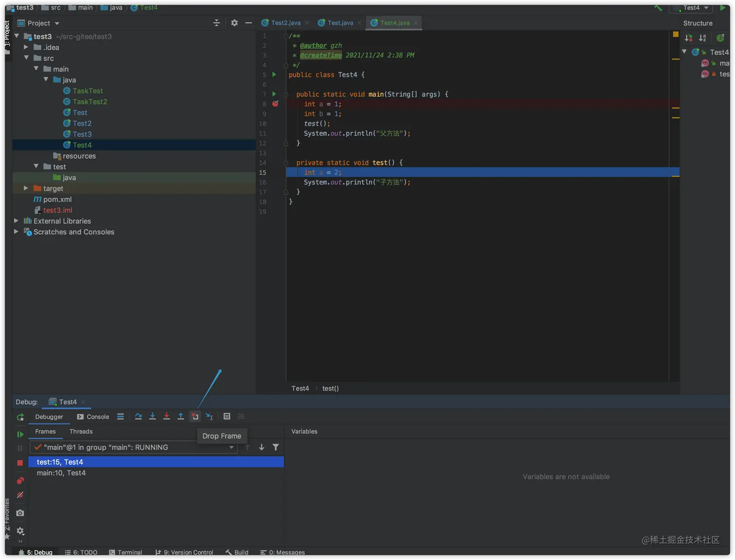735x560 pixels.
Task: Click run gutter icon beside class Test4
Action: pos(274,74)
